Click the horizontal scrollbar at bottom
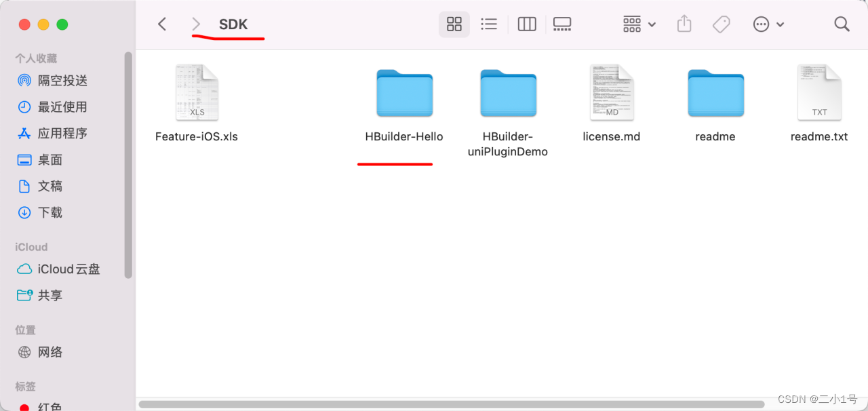The height and width of the screenshot is (411, 868). 451,404
